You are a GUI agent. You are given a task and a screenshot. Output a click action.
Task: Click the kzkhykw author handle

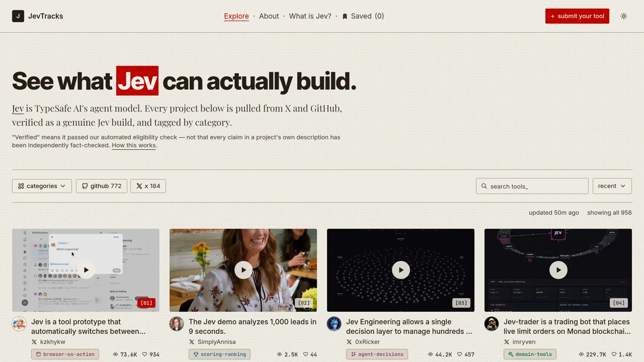[52, 342]
